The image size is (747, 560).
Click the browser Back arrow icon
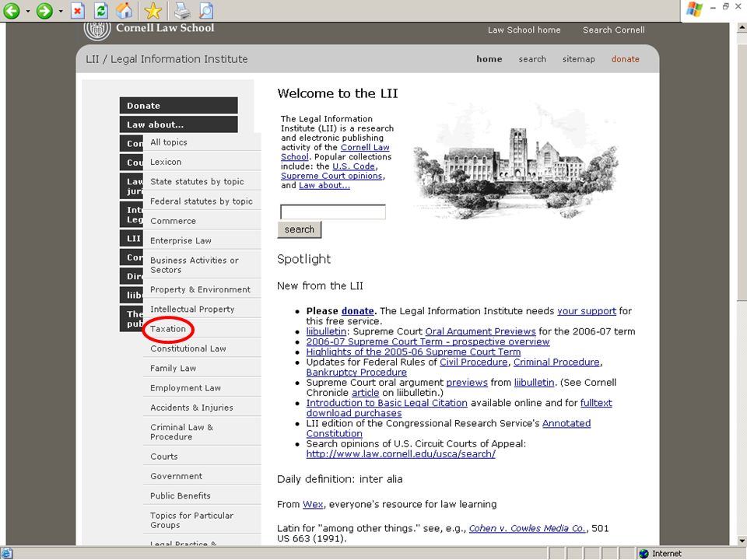[x=12, y=10]
